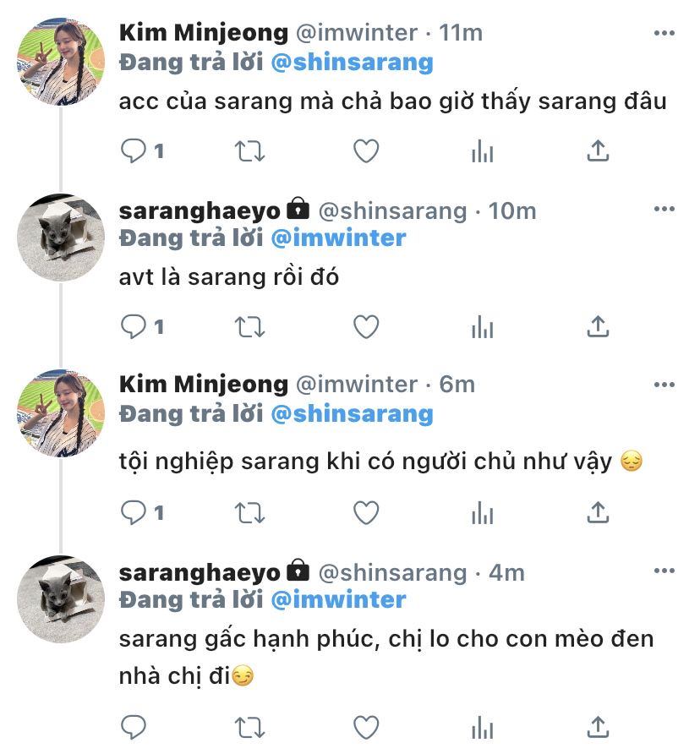
Task: Open more options for the first tweet
Action: tap(664, 33)
